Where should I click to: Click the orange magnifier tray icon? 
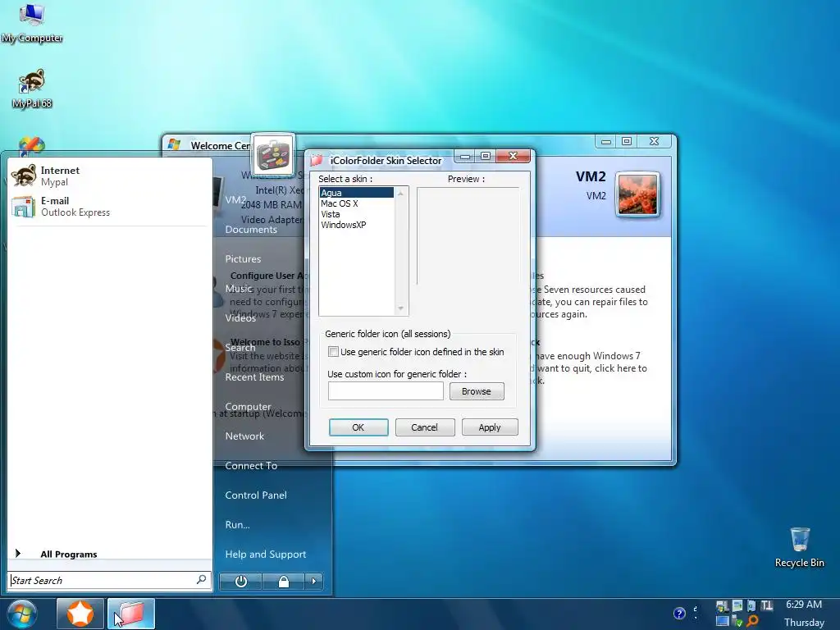(753, 620)
